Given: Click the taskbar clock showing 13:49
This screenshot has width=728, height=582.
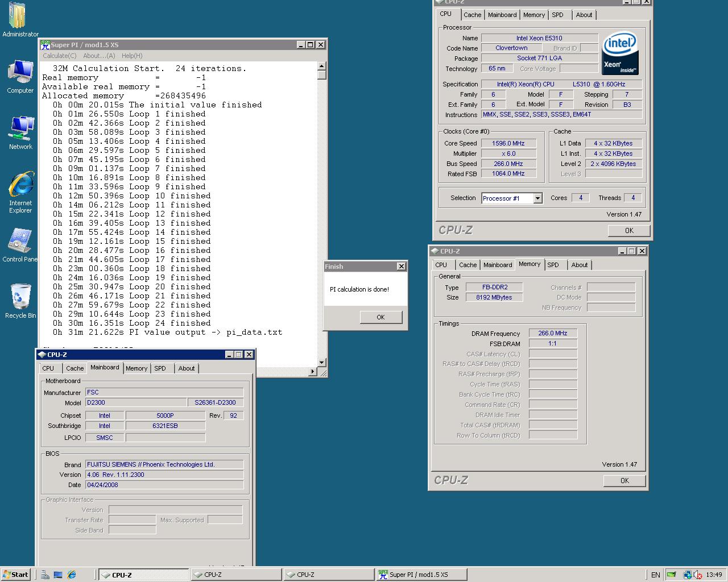Looking at the screenshot, I should [x=714, y=575].
